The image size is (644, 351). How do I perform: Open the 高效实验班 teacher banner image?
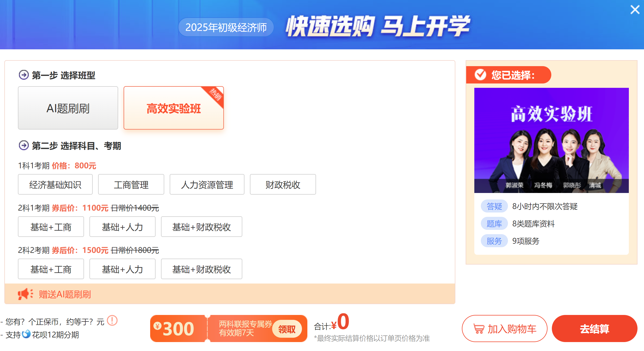552,140
